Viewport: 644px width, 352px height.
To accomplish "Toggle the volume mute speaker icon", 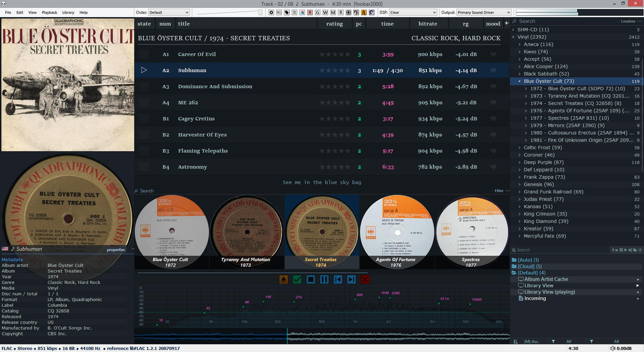I will [x=613, y=348].
